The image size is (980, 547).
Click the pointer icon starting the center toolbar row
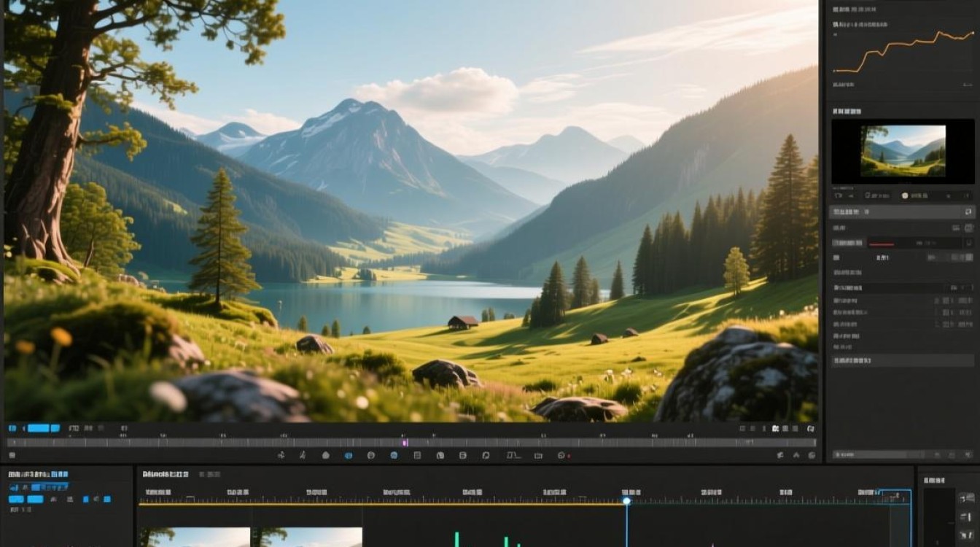tap(281, 455)
